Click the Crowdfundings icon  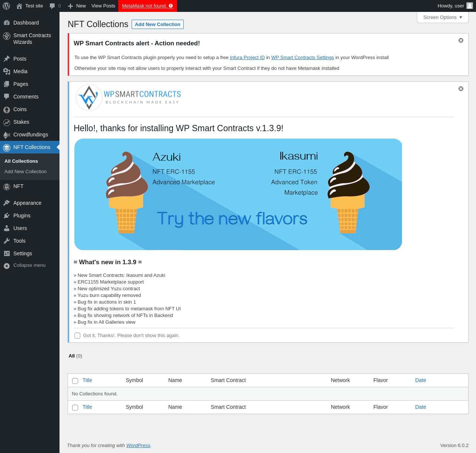pos(7,135)
